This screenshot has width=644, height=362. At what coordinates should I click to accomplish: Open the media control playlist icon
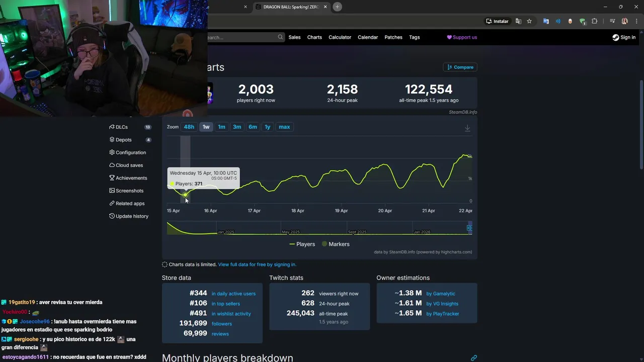[x=612, y=21]
